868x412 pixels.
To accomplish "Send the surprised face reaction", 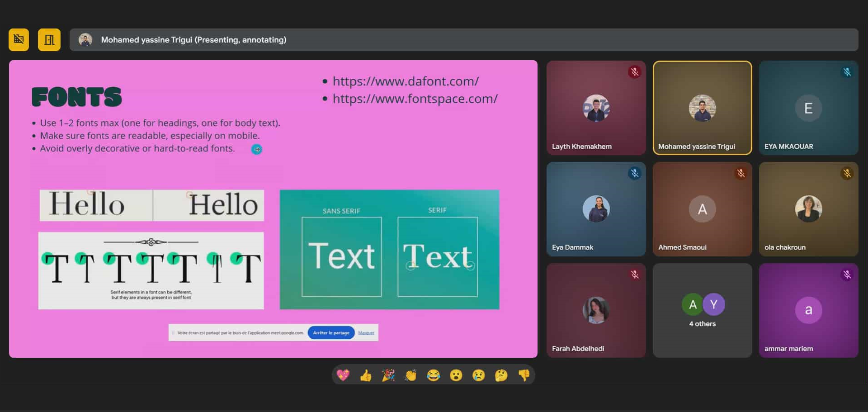I will (x=456, y=375).
